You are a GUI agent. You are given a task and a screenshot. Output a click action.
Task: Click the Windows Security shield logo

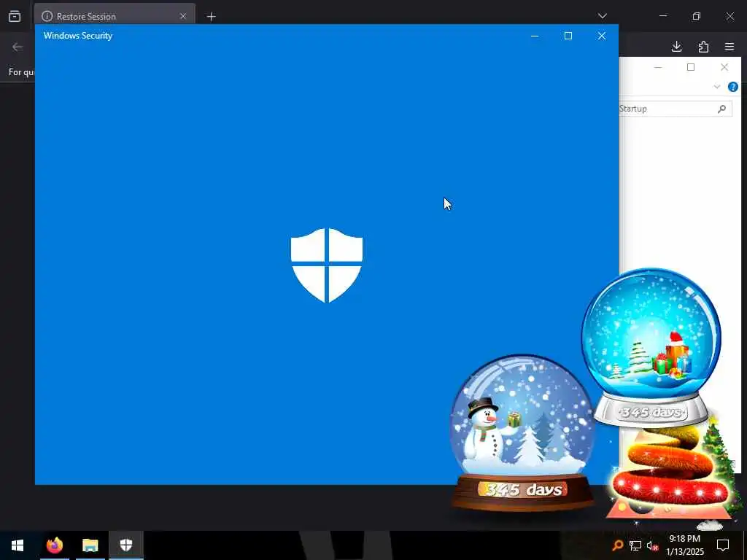[x=327, y=265]
